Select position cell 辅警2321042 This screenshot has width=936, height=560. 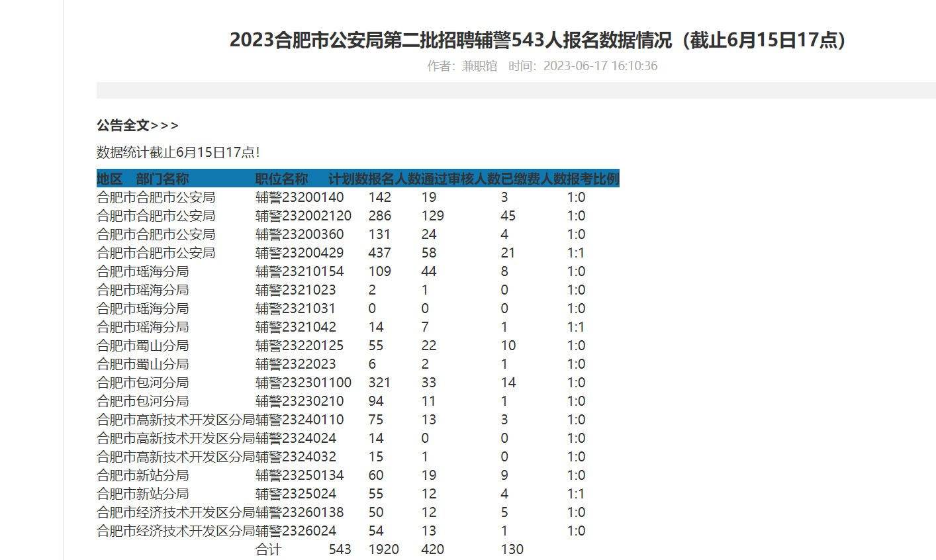coord(296,327)
